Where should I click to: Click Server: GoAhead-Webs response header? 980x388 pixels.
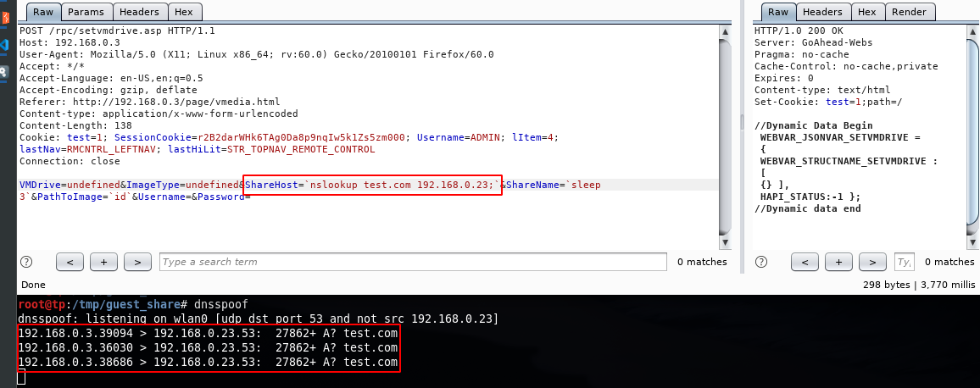click(x=813, y=42)
